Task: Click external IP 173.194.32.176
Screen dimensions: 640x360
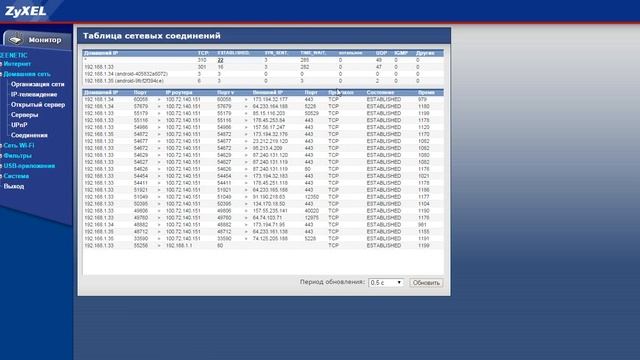Action: 270,134
